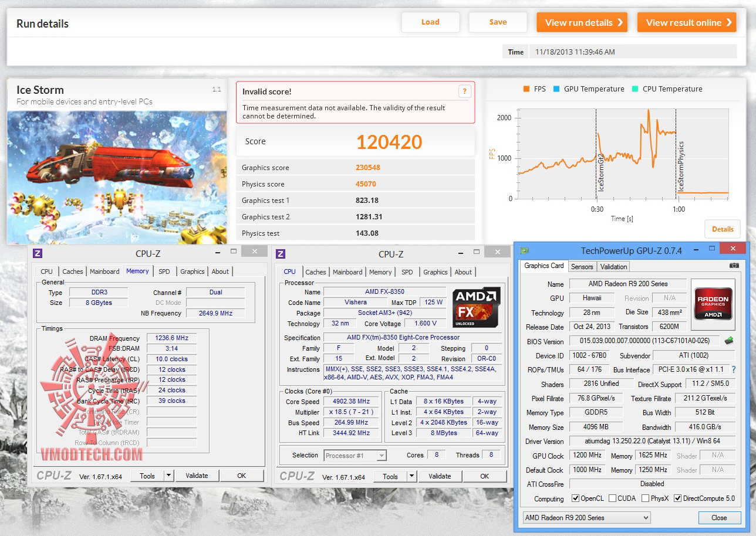Image resolution: width=756 pixels, height=536 pixels.
Task: Click the FPS legend orange square
Action: coord(526,89)
